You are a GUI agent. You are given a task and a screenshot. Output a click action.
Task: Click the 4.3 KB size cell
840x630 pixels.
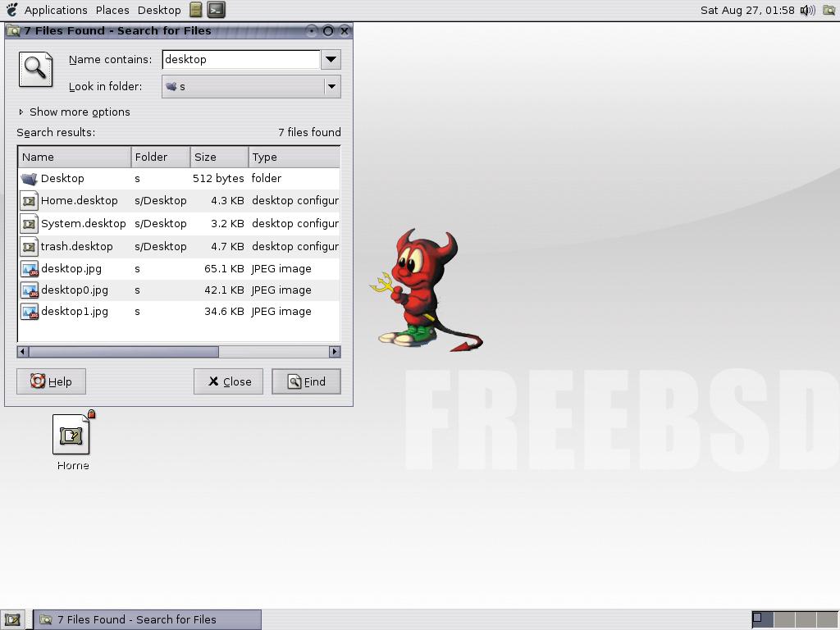[x=228, y=200]
